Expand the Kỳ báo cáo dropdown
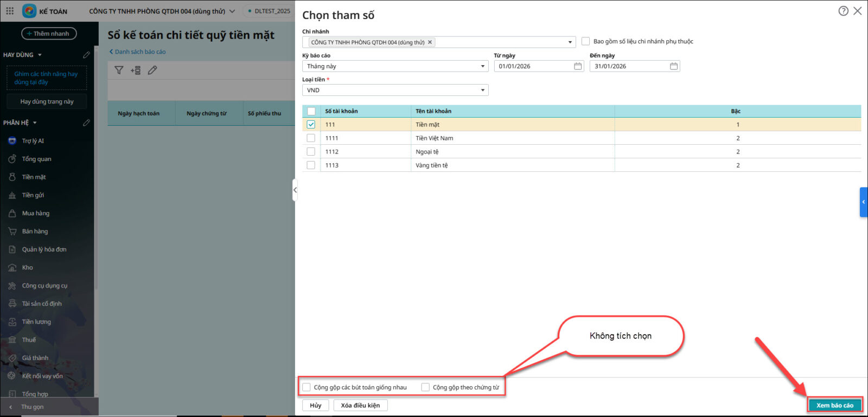The height and width of the screenshot is (417, 868). tap(482, 66)
